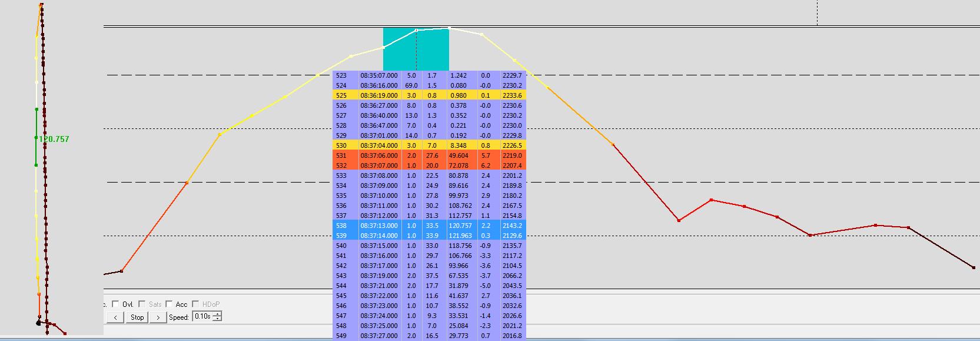Select orange row 531 value 49.604
The width and height of the screenshot is (980, 341).
pos(459,155)
